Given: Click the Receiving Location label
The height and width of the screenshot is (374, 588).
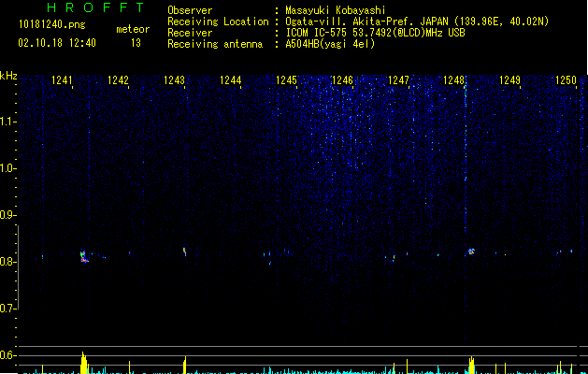Looking at the screenshot, I should (x=218, y=22).
